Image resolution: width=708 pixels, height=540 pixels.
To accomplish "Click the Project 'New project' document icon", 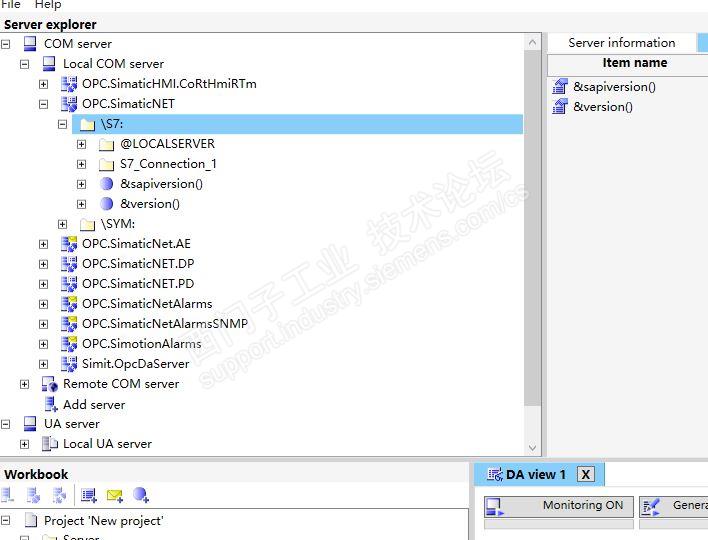I will coord(31,520).
